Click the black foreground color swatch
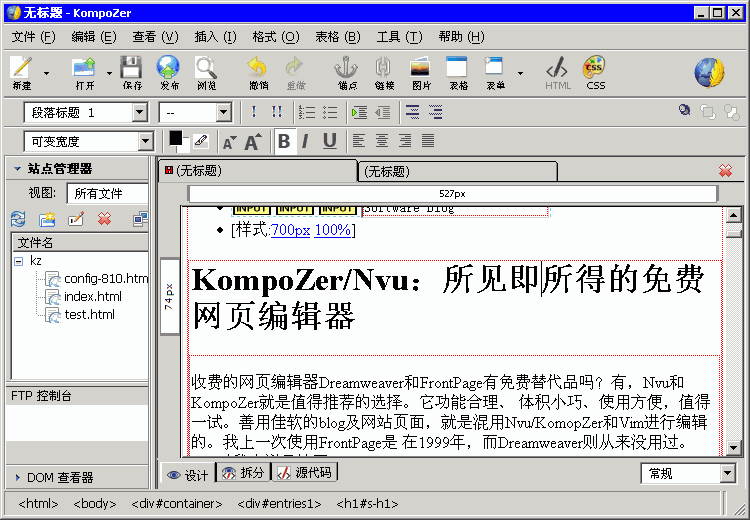Viewport: 750px width, 520px height. point(176,138)
